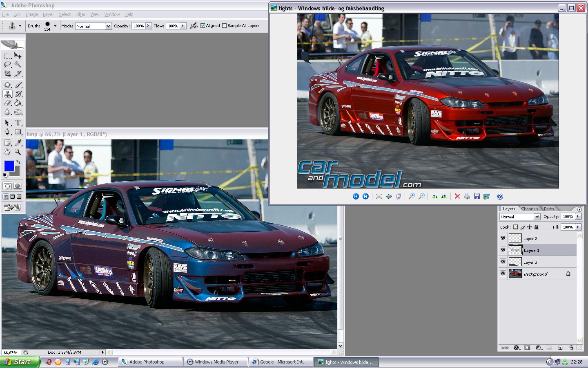
Task: Select the Pen tool
Action: [7, 132]
